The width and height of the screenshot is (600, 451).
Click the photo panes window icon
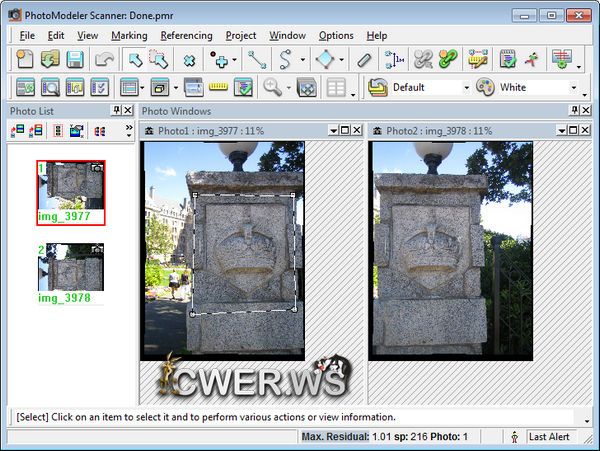point(75,87)
